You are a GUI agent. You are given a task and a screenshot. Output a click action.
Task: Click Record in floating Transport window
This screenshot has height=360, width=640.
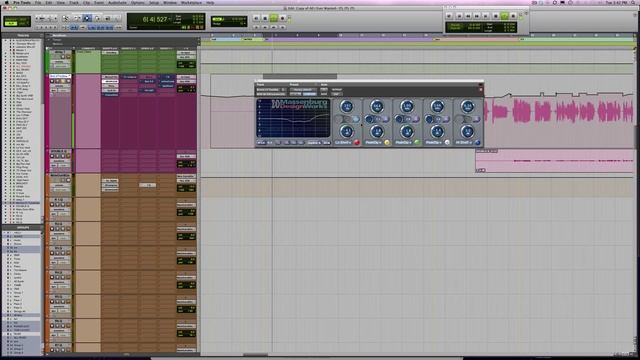(x=513, y=16)
